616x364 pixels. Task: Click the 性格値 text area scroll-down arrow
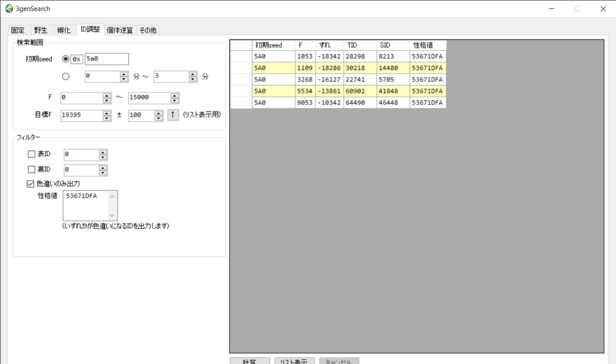tap(112, 216)
